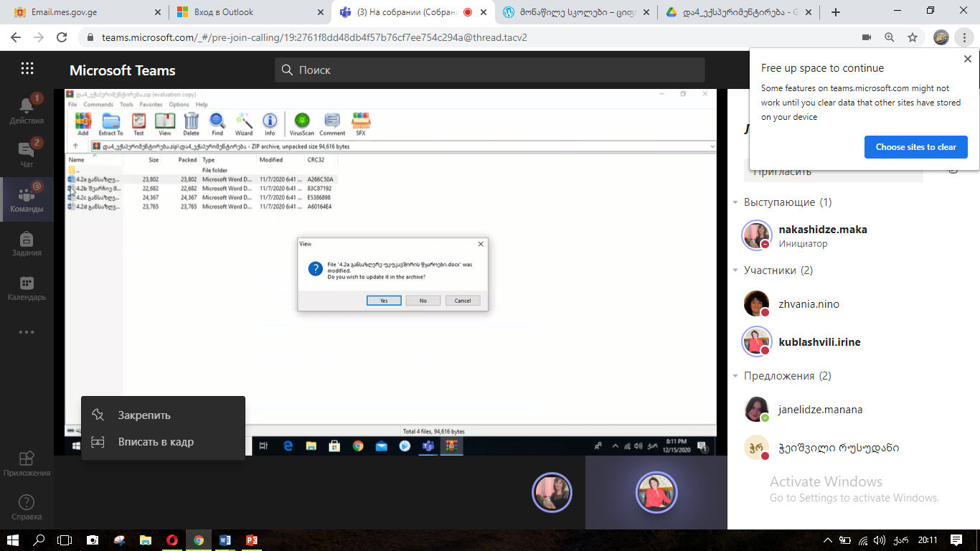Open WinRAR archive path dropdown
Screen dimensions: 980x551
pyautogui.click(x=712, y=146)
